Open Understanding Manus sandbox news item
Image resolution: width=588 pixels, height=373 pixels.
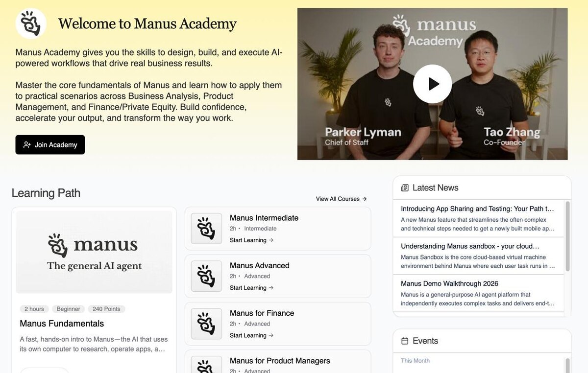coord(478,256)
